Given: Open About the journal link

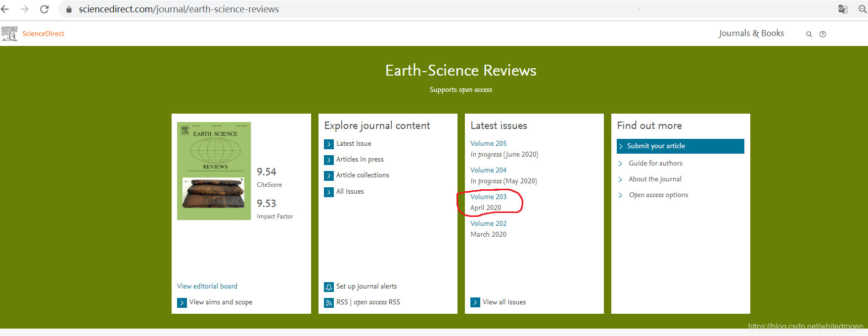Looking at the screenshot, I should point(655,179).
